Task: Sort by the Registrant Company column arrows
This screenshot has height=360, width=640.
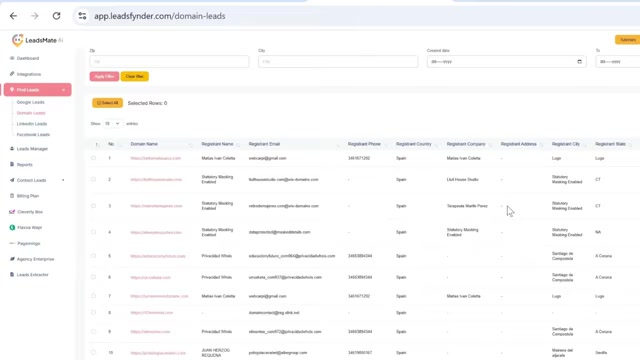Action: tap(490, 144)
